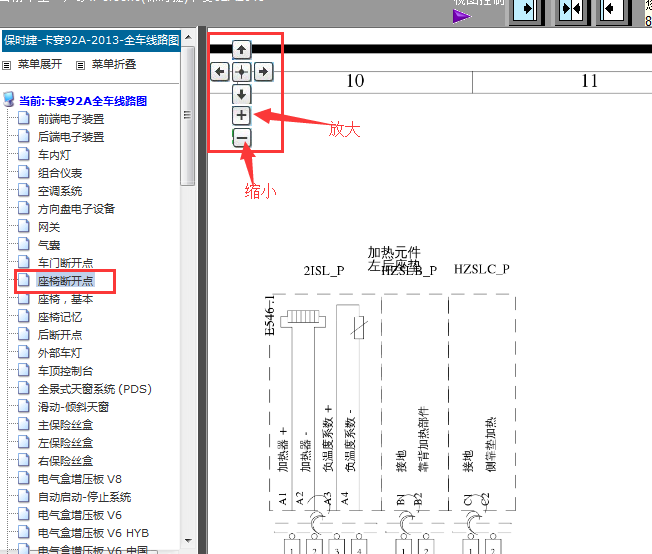Zoom in with the plus button
The width and height of the screenshot is (652, 554).
click(241, 115)
